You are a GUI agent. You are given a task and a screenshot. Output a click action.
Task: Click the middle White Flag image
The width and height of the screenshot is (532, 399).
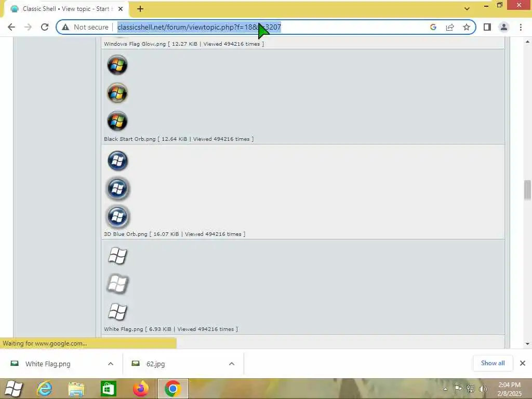pyautogui.click(x=118, y=284)
